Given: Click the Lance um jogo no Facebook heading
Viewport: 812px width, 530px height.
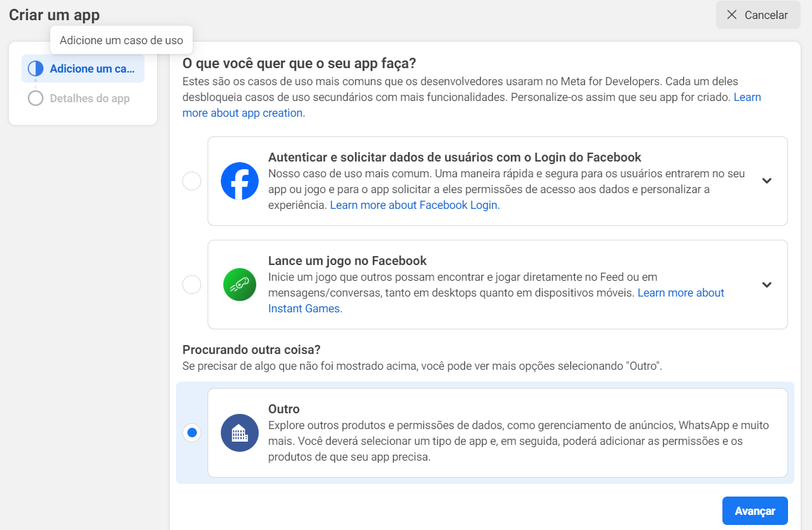Looking at the screenshot, I should coord(348,261).
